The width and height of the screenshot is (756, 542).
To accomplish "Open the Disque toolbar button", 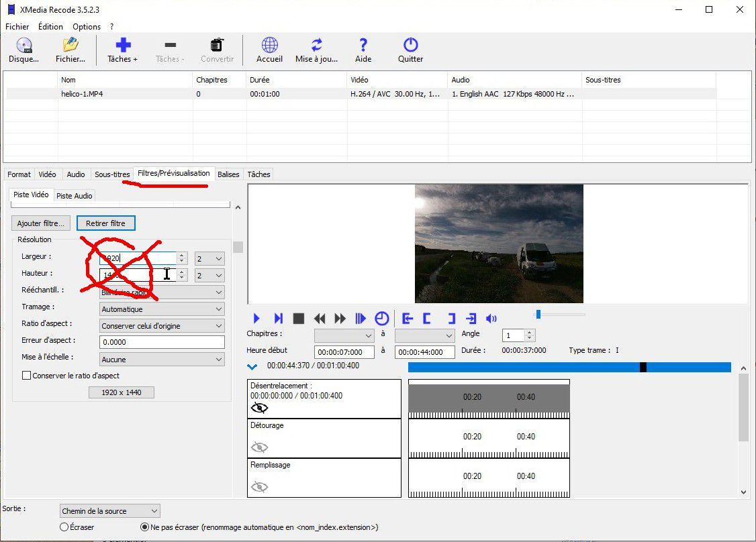I will [23, 50].
